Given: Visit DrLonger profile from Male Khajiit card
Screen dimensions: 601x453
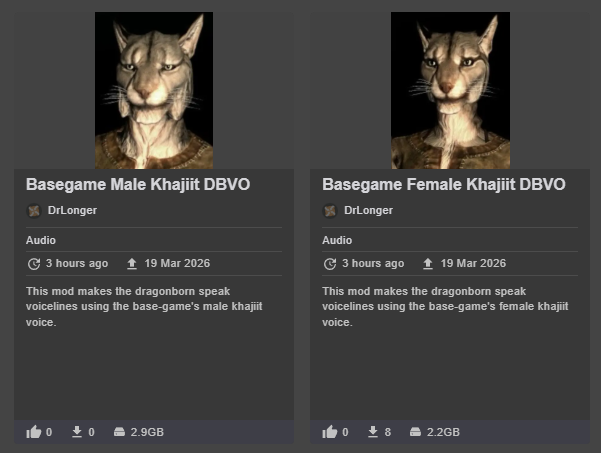Looking at the screenshot, I should (72, 210).
